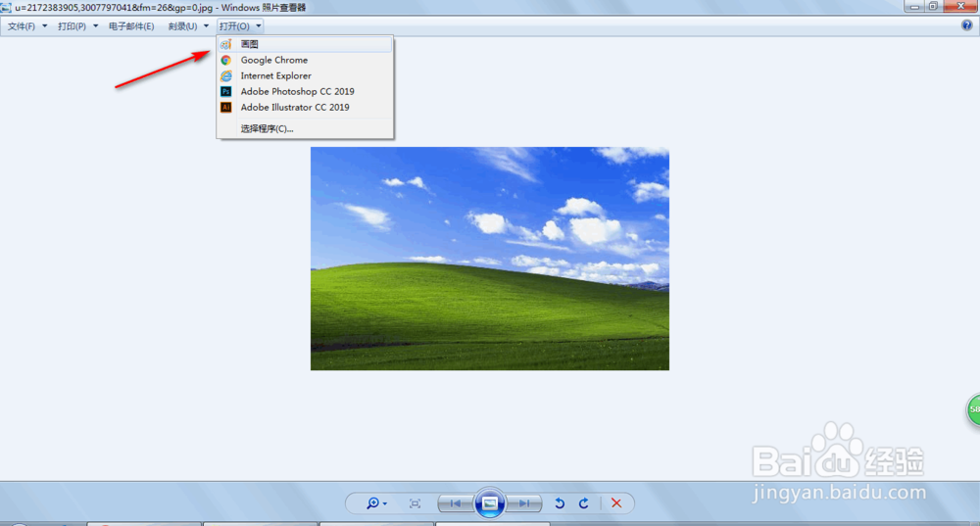The height and width of the screenshot is (526, 980).
Task: Close the Windows photo viewer window
Action: (960, 6)
